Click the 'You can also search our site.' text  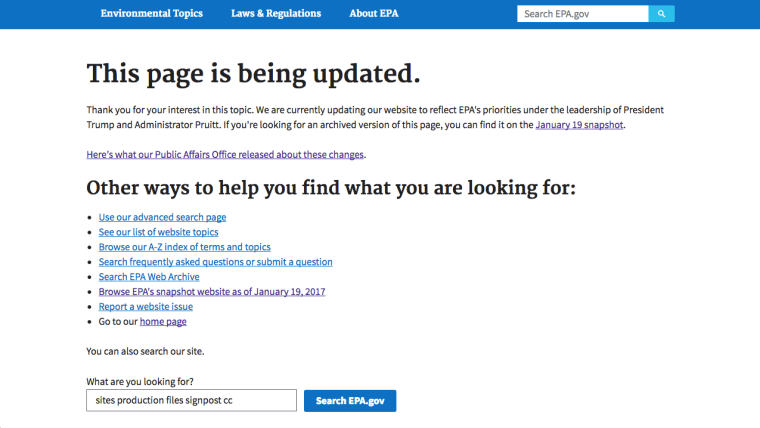pos(145,351)
